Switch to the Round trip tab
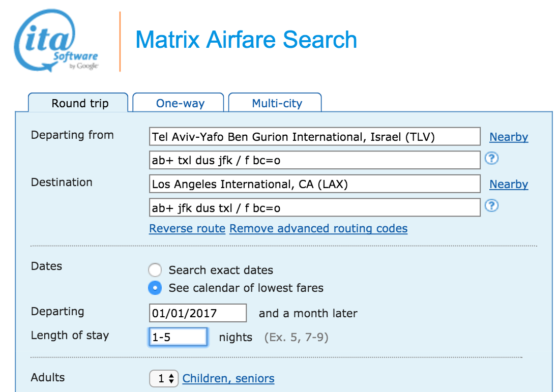 78,103
